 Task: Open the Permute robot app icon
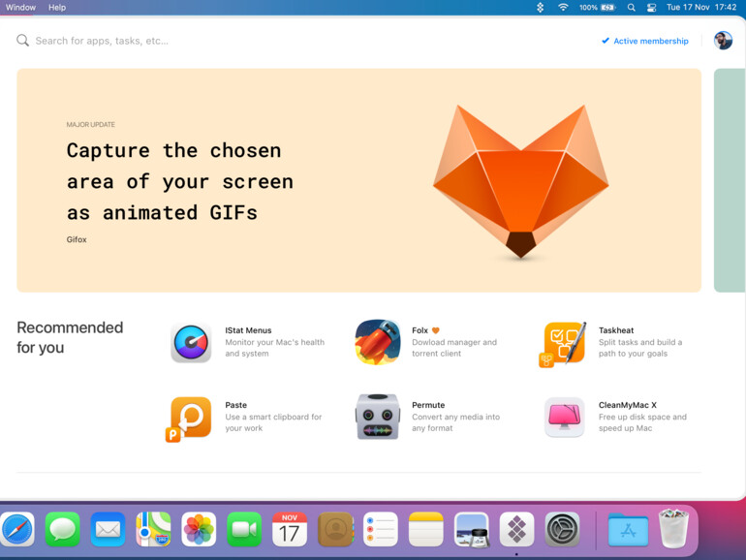click(377, 417)
